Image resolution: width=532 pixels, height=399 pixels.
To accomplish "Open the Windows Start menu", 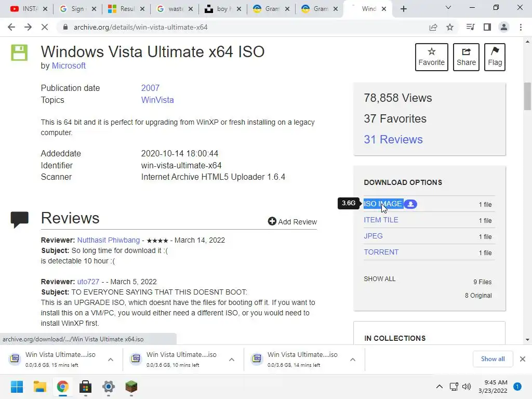I will click(17, 387).
